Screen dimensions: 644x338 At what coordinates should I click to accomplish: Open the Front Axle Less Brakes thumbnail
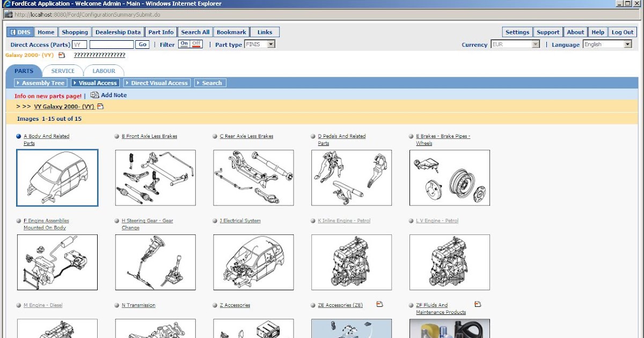click(x=156, y=178)
